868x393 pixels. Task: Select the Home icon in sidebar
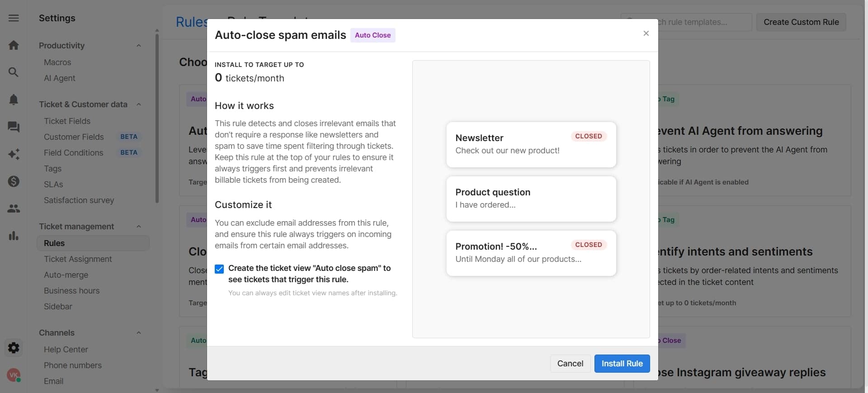[14, 45]
